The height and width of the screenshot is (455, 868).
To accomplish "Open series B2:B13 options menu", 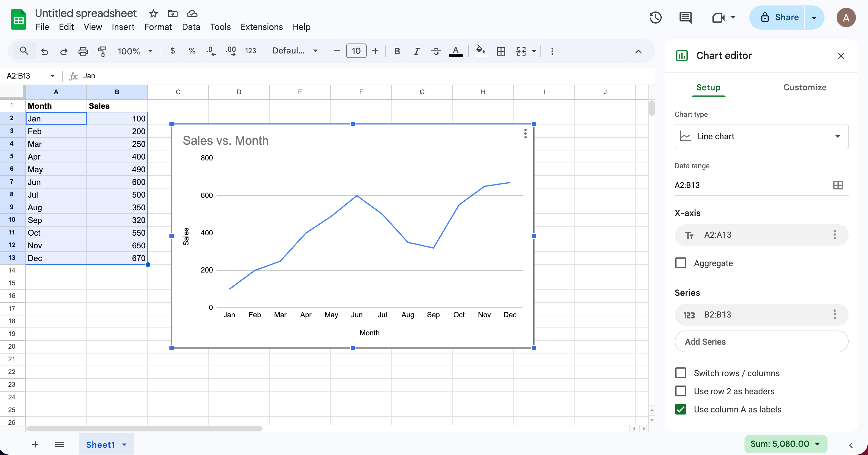I will [x=834, y=315].
